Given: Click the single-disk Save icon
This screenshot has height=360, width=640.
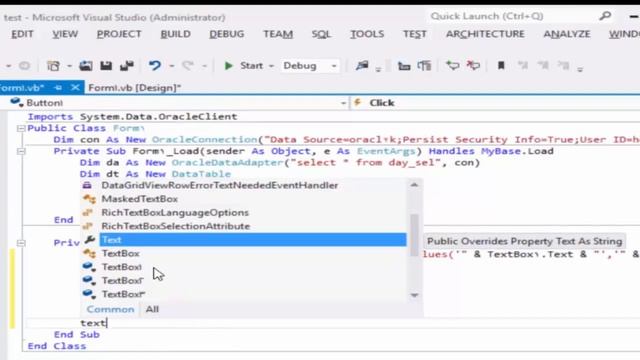Looking at the screenshot, I should coord(106,66).
